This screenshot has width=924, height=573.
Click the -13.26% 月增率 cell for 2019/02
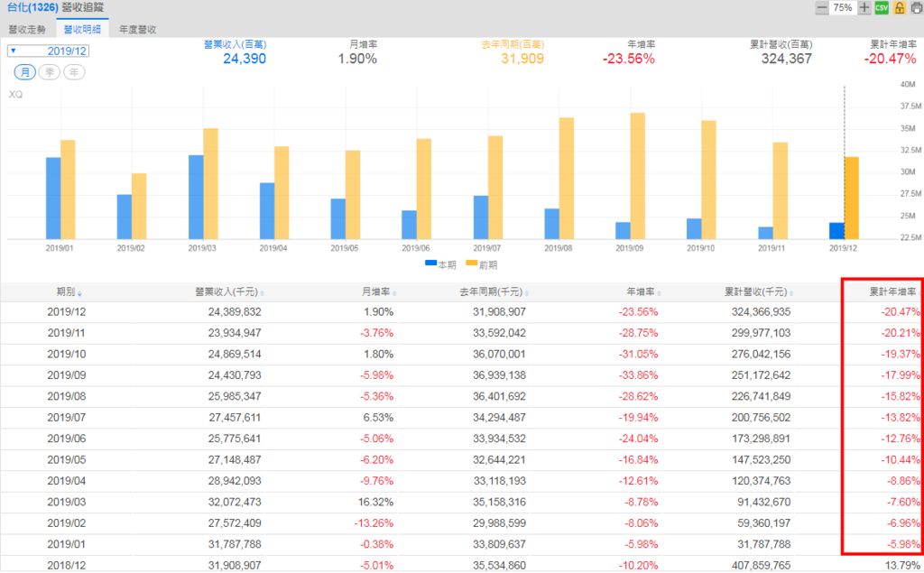pyautogui.click(x=374, y=523)
